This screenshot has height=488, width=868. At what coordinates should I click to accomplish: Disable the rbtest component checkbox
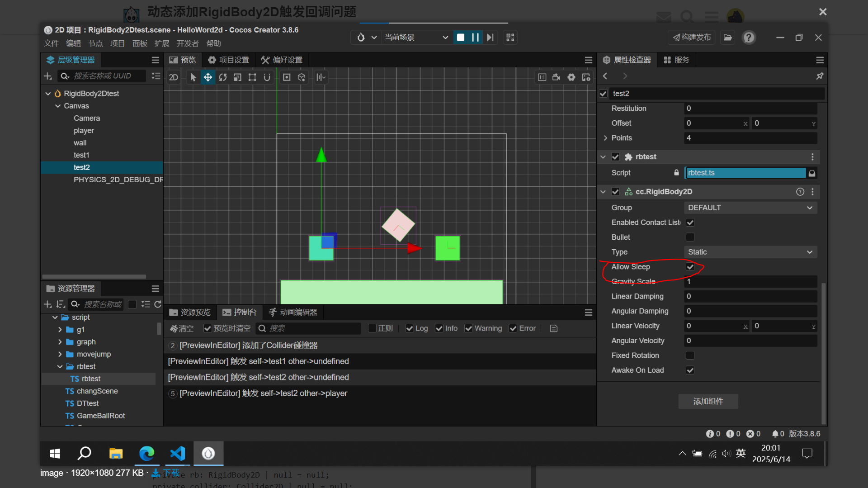click(615, 157)
